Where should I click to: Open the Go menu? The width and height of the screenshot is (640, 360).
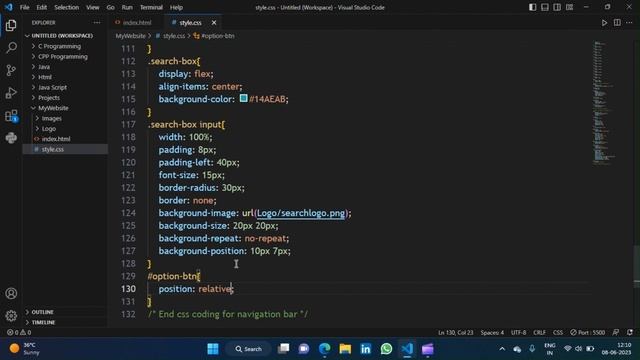111,7
